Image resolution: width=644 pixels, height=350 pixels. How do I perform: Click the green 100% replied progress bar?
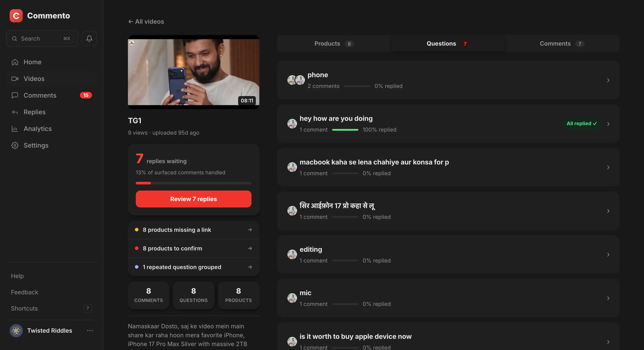point(345,130)
